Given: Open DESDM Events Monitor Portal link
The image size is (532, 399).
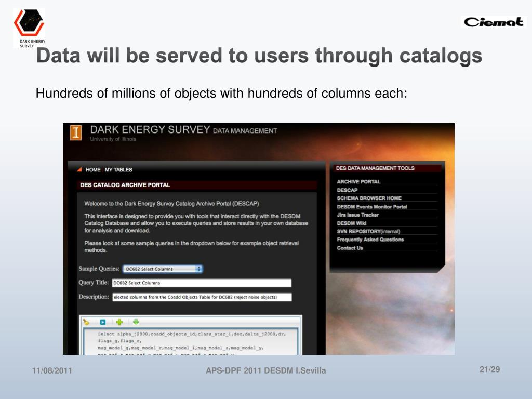Looking at the screenshot, I should click(372, 207).
